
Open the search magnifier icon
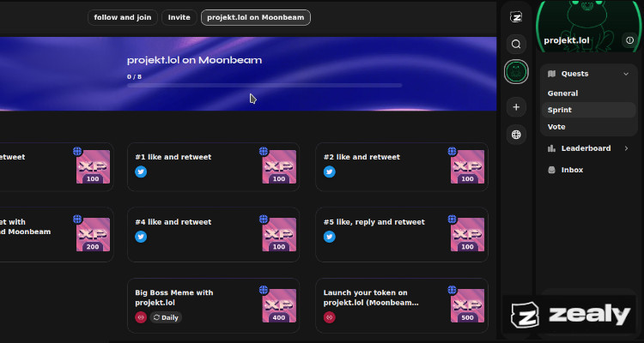tap(516, 44)
